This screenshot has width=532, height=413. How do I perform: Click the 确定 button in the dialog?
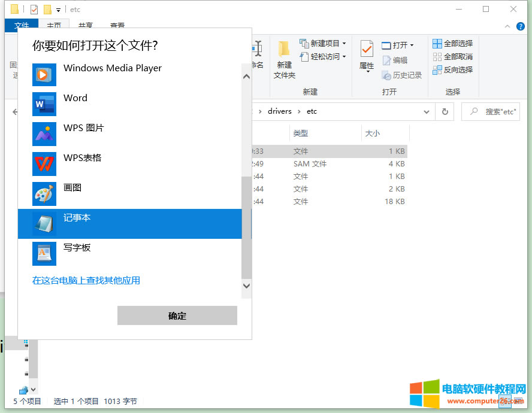pos(177,316)
